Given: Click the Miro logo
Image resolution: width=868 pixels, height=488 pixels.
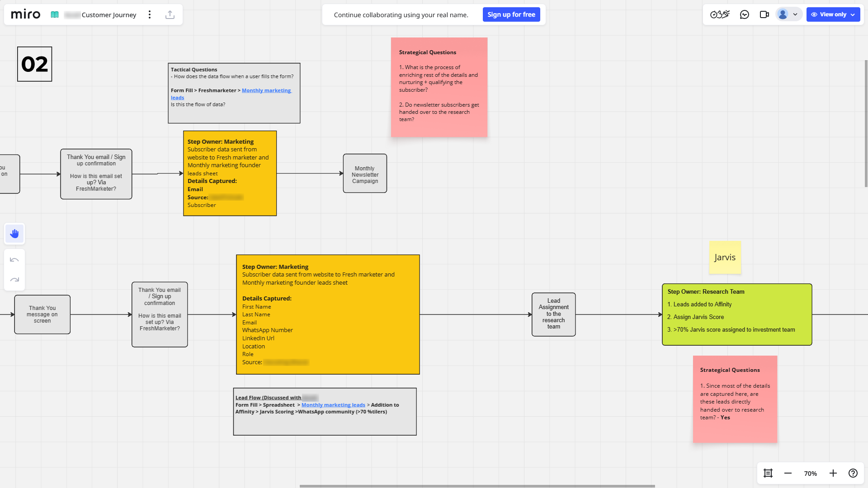Looking at the screenshot, I should click(26, 14).
